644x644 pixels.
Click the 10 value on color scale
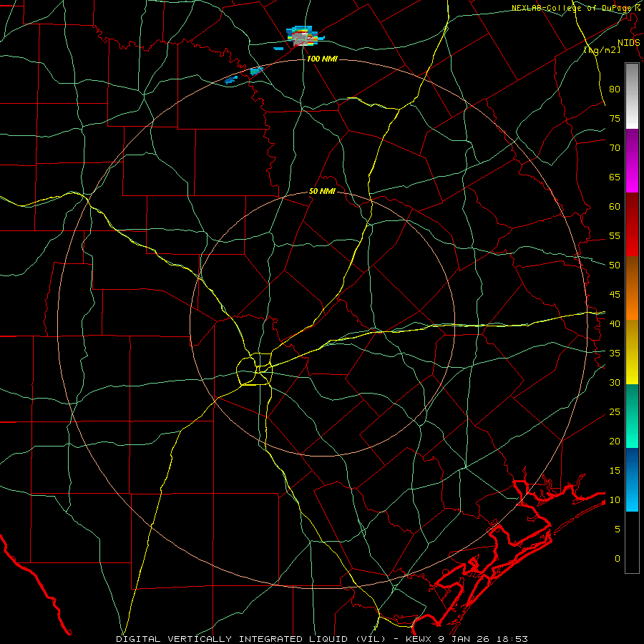pyautogui.click(x=615, y=500)
